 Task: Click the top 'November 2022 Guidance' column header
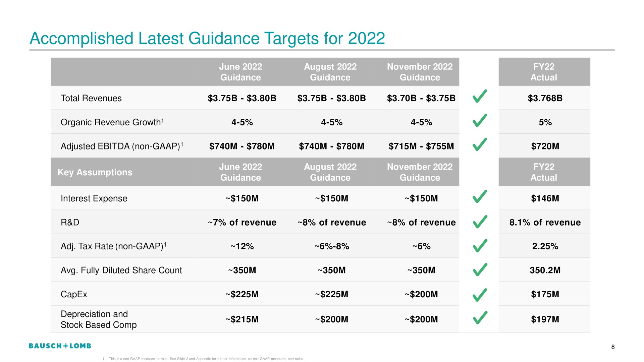[420, 72]
